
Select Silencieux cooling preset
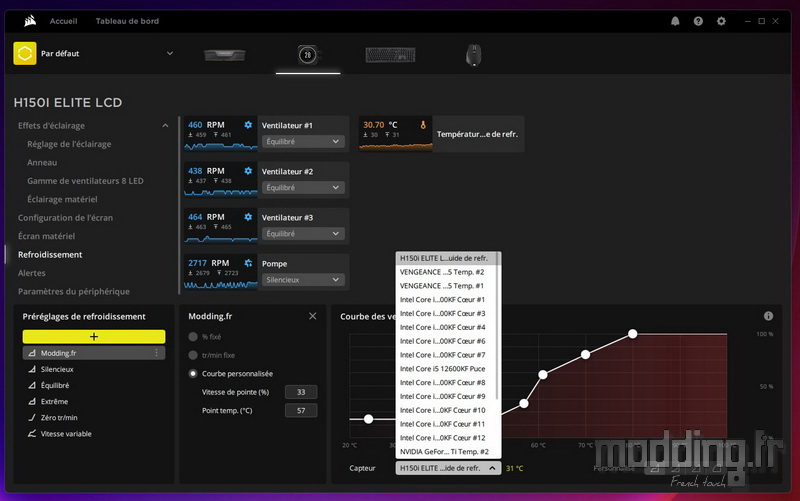click(57, 369)
